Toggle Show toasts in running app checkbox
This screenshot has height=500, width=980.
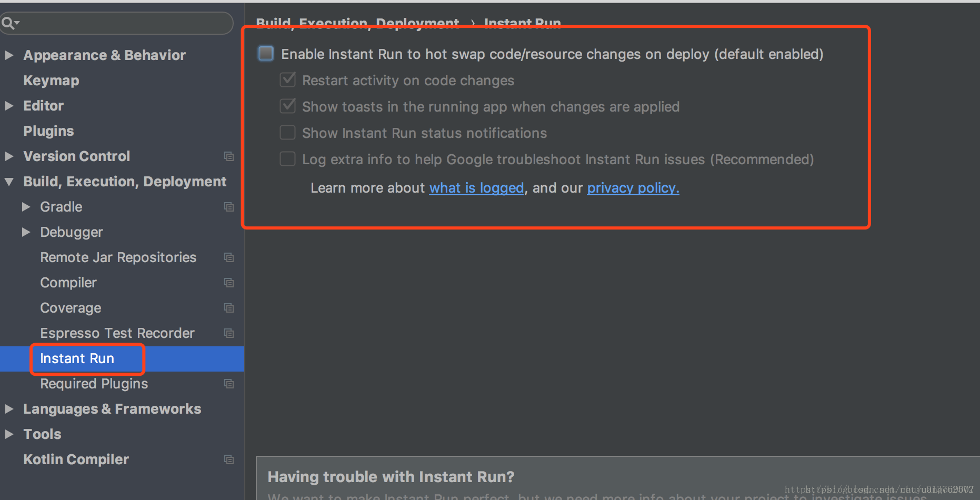(x=287, y=106)
